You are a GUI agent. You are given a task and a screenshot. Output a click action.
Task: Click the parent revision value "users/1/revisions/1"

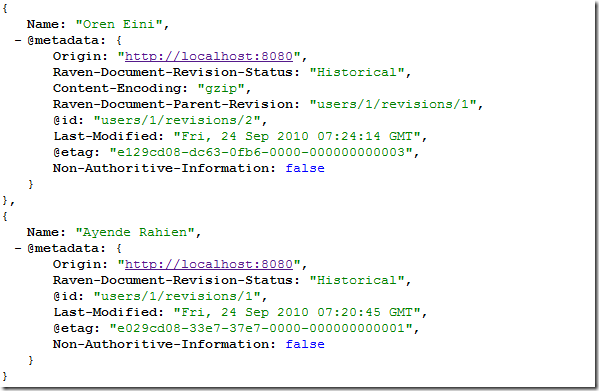click(x=393, y=104)
